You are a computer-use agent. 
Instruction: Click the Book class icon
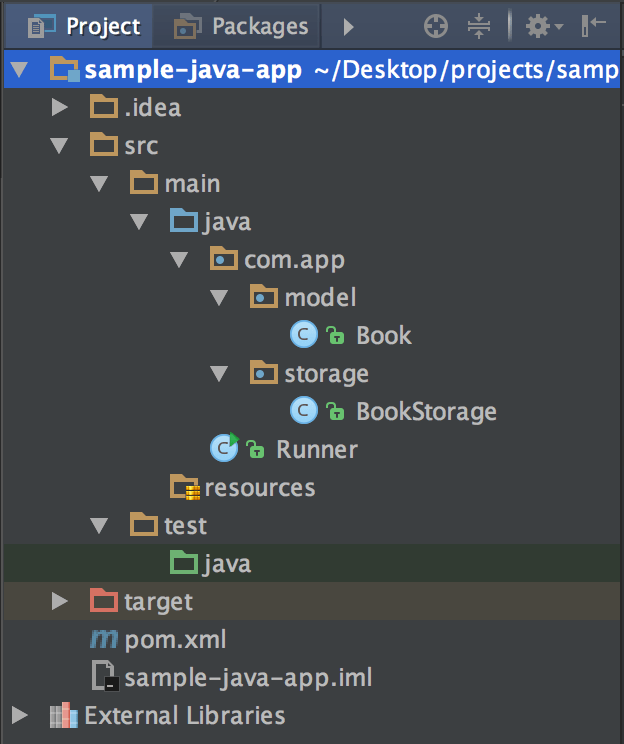pos(304,334)
